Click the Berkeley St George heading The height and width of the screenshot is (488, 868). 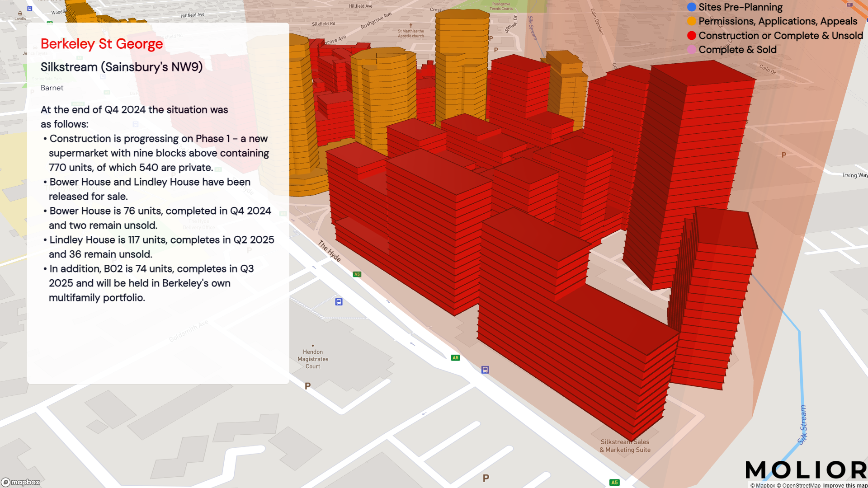click(102, 44)
